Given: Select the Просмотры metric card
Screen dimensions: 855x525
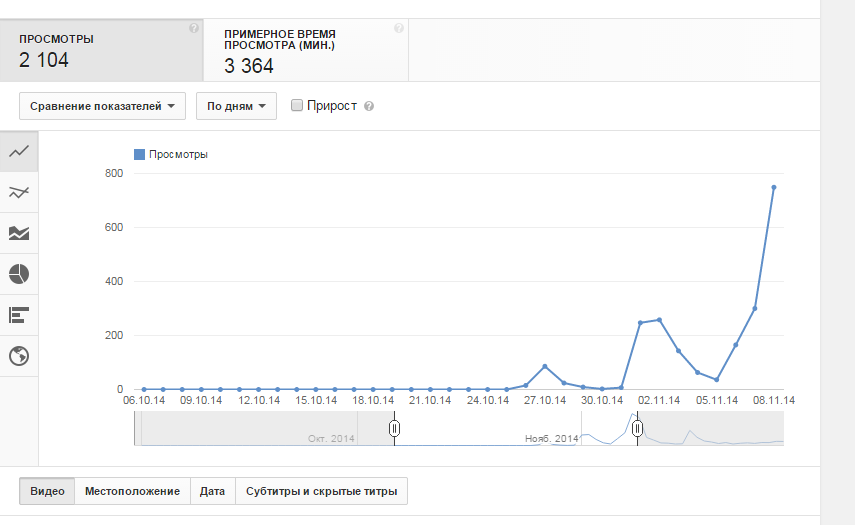Looking at the screenshot, I should click(x=101, y=50).
